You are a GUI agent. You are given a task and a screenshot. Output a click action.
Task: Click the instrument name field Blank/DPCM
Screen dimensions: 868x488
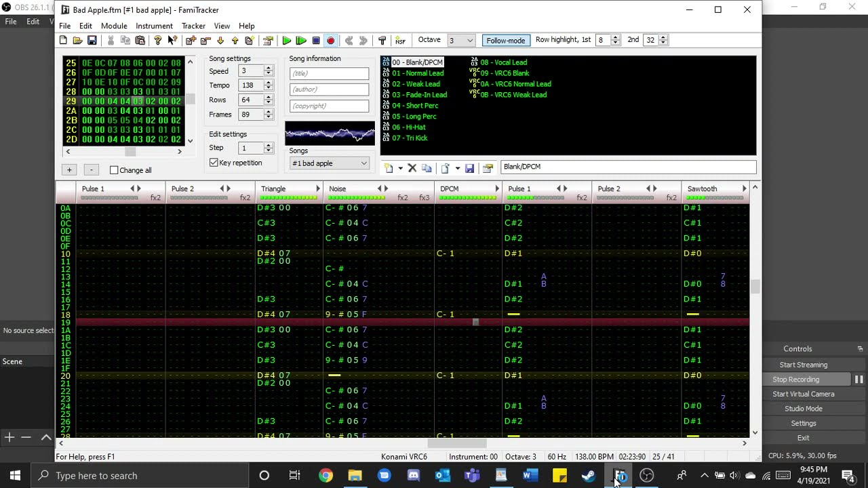tap(629, 167)
